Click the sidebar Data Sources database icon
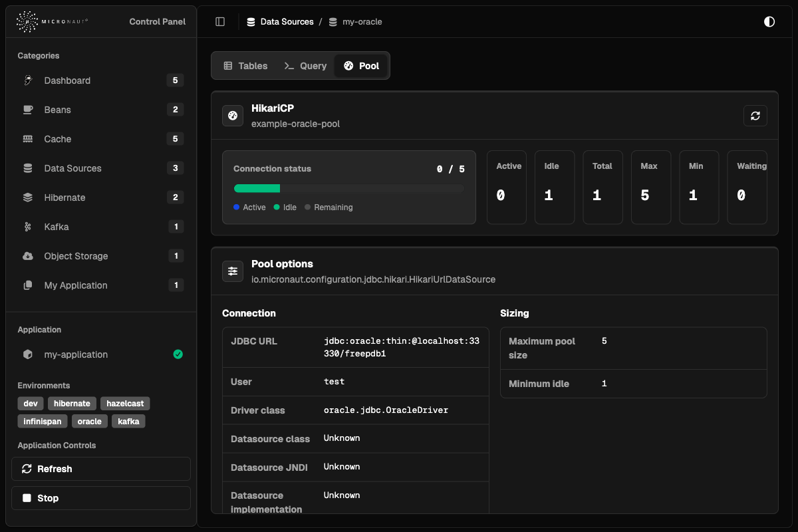The height and width of the screenshot is (532, 798). coord(28,168)
